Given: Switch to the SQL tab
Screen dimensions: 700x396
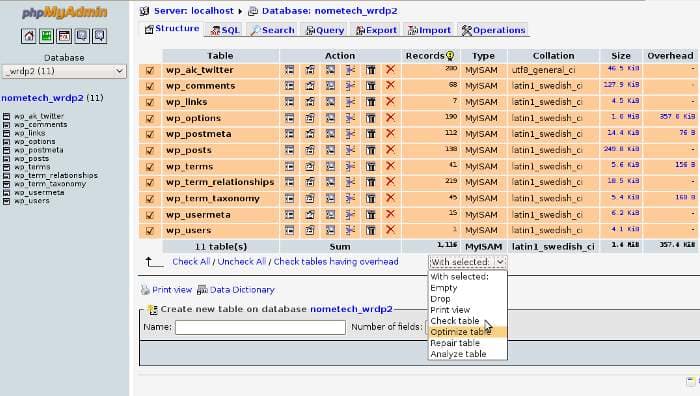Looking at the screenshot, I should [x=225, y=30].
